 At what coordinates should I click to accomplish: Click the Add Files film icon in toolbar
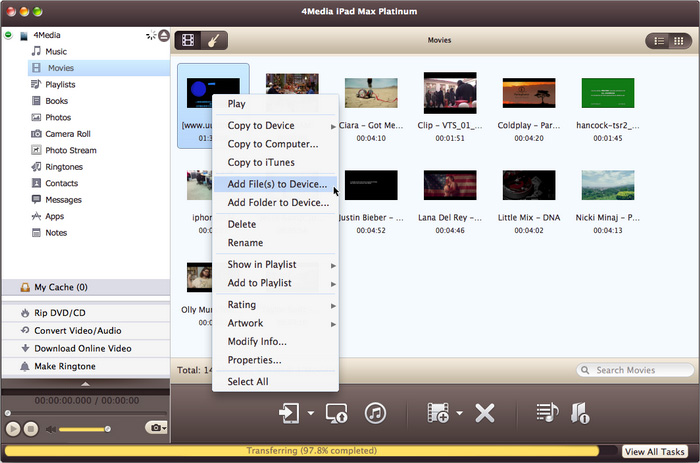(437, 412)
